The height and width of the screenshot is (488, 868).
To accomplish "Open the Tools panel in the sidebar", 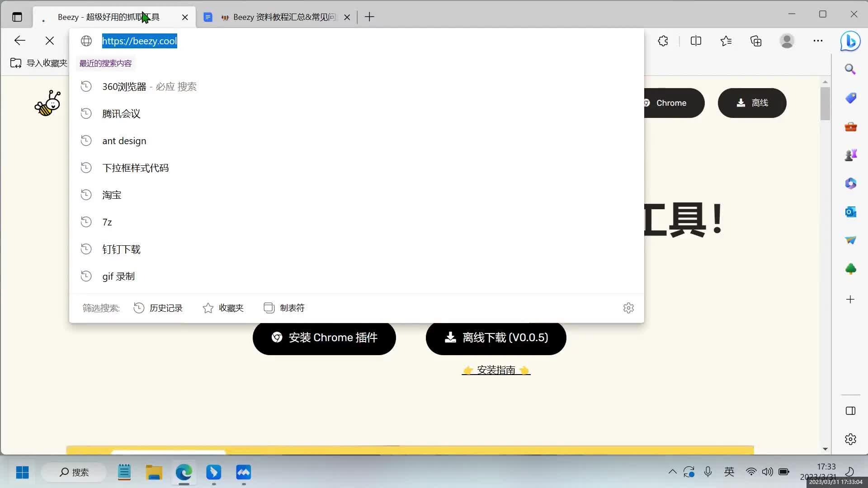I will click(850, 127).
